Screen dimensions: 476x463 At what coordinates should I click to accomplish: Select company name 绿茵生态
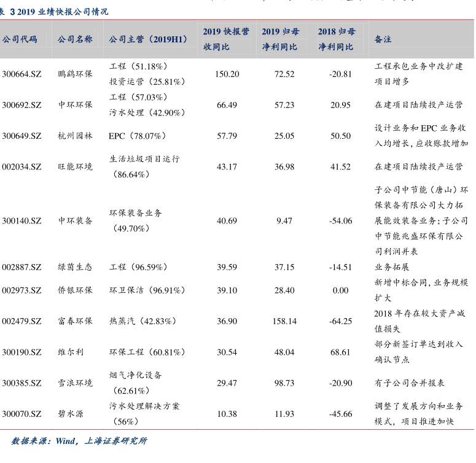(75, 267)
